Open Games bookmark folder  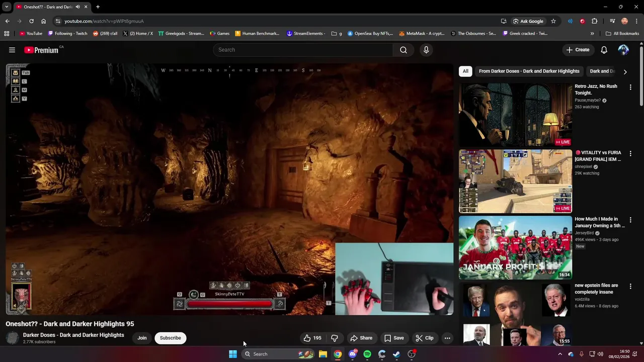pos(220,34)
